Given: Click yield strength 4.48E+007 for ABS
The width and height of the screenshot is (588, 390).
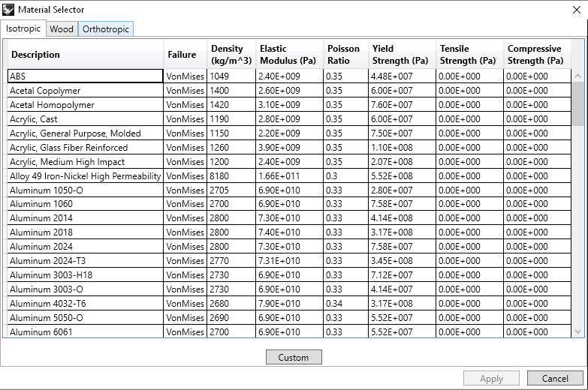Looking at the screenshot, I should 402,76.
